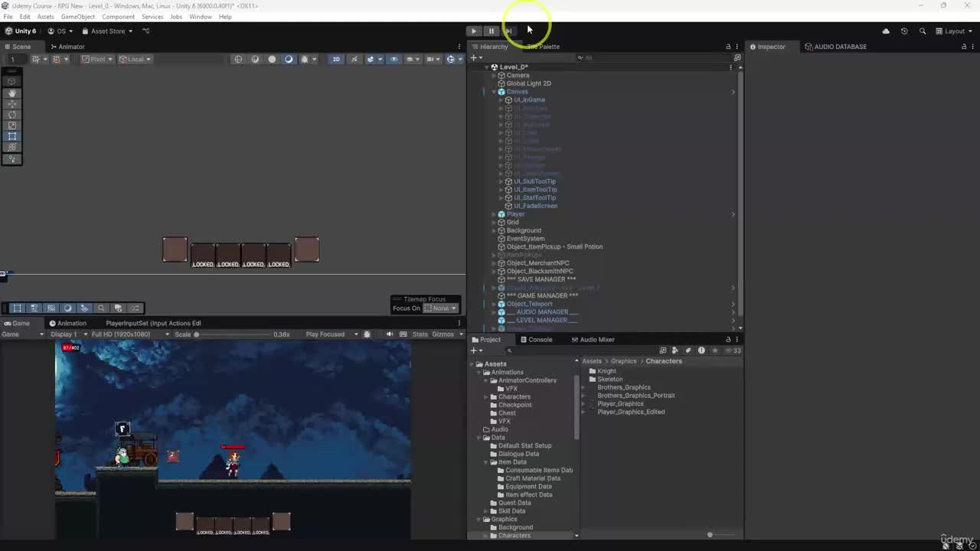The image size is (980, 551).
Task: Open the Window menu
Action: point(201,17)
